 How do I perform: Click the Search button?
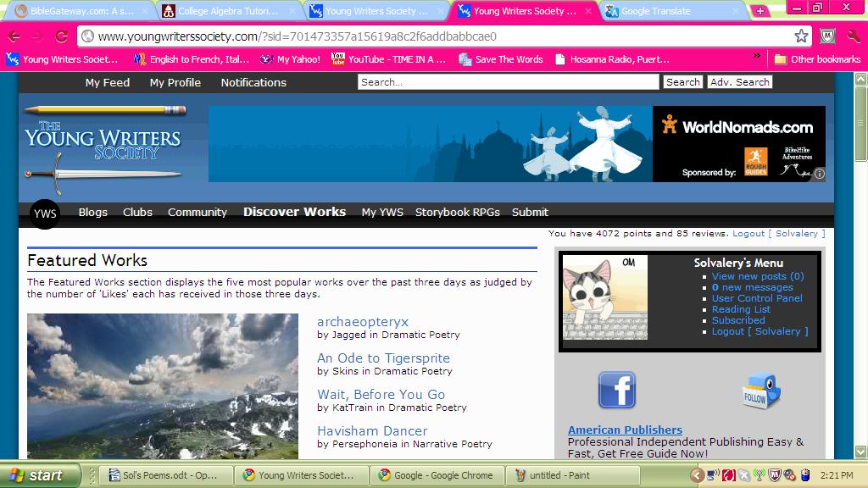682,82
